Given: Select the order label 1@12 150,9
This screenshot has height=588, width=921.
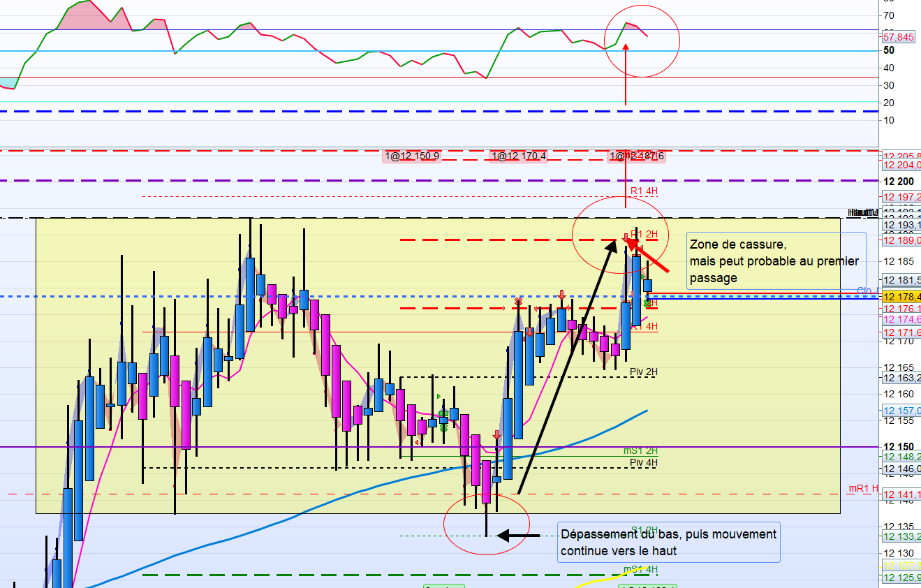Looking at the screenshot, I should point(412,156).
